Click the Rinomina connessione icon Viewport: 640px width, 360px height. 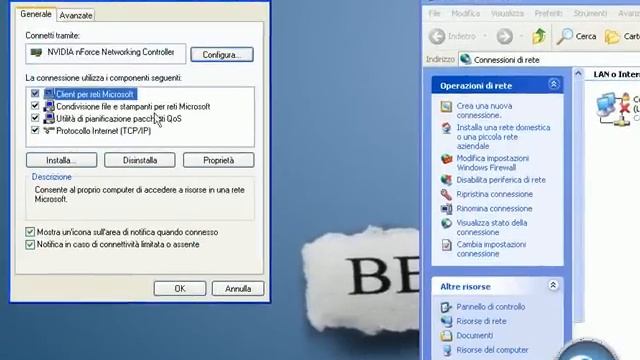pyautogui.click(x=446, y=209)
